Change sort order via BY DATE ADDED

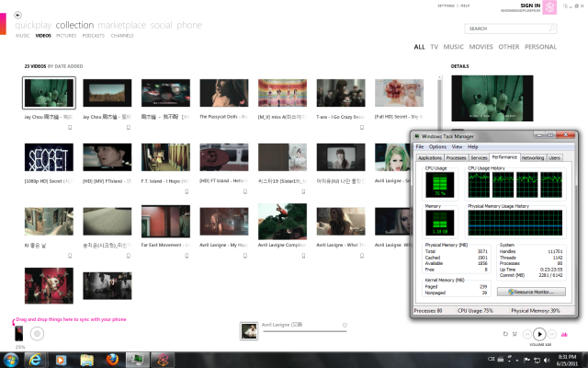tap(65, 66)
